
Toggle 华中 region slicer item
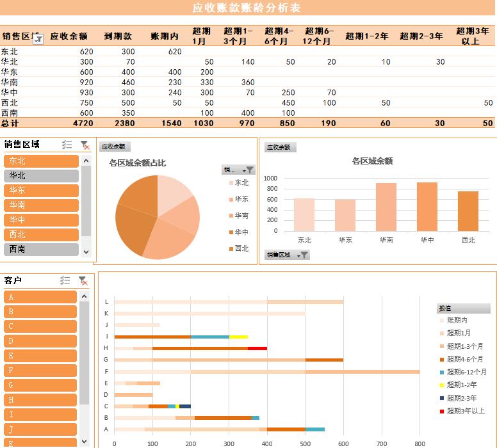(41, 220)
